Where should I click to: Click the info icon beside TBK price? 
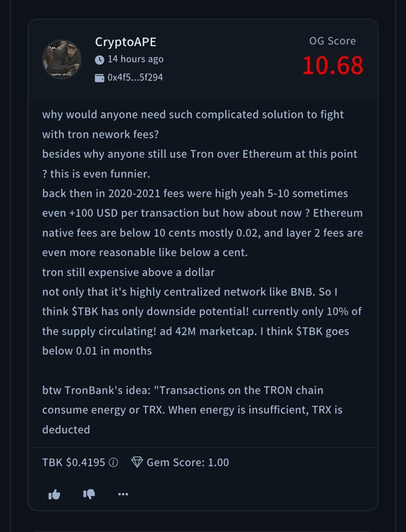tap(113, 462)
